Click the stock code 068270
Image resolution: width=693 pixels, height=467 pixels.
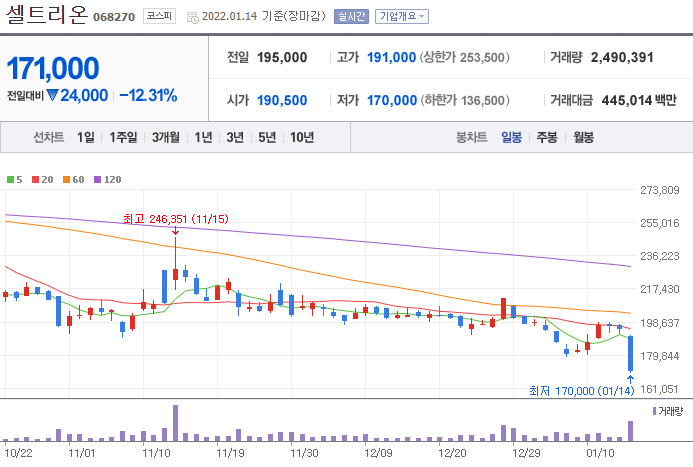[114, 17]
